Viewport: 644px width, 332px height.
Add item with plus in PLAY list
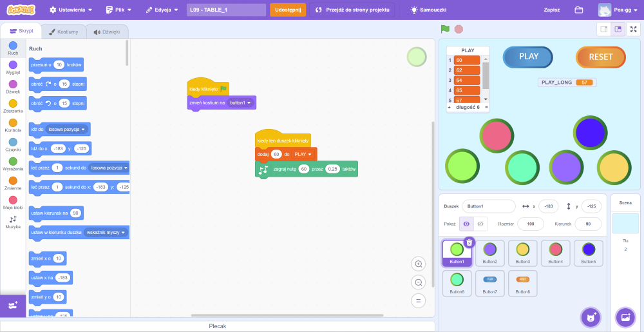pos(450,107)
